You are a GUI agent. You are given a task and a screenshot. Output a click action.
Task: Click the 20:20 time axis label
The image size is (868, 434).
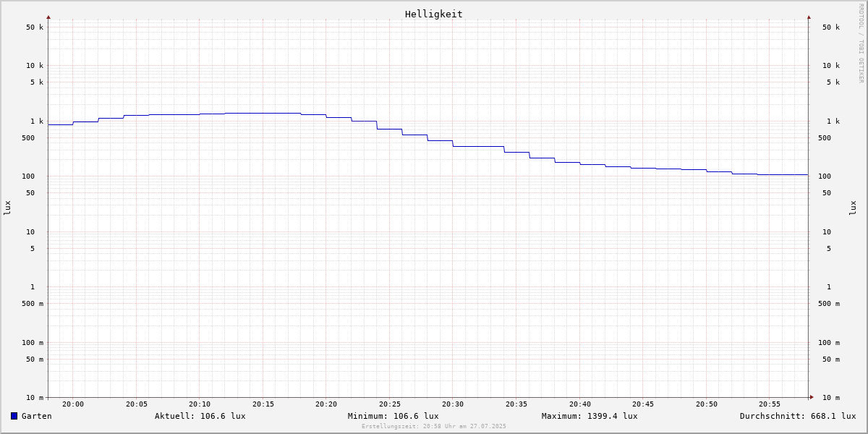pyautogui.click(x=326, y=404)
